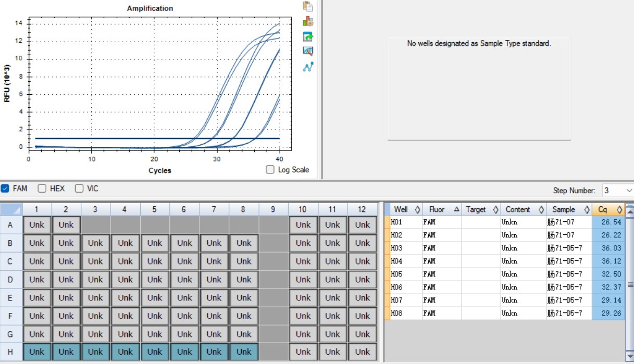Select plate row F header
This screenshot has width=634, height=364.
coord(11,316)
